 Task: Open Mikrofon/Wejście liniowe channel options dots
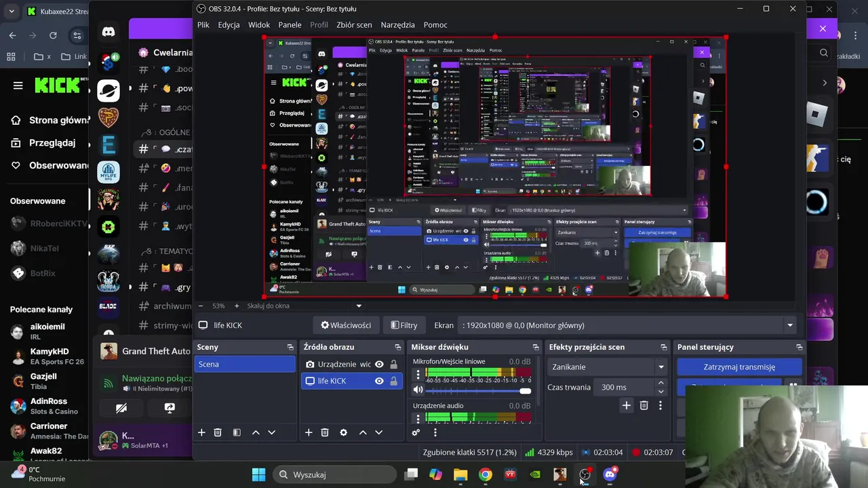point(418,374)
